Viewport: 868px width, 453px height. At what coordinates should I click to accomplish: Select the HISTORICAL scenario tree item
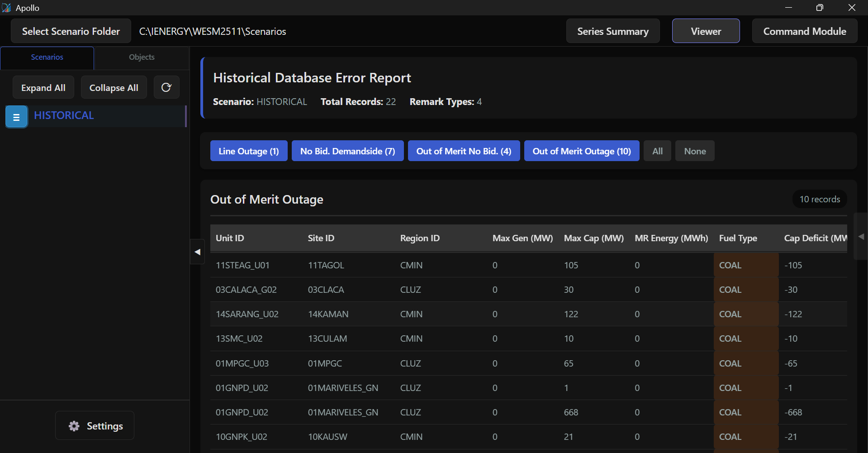click(64, 115)
